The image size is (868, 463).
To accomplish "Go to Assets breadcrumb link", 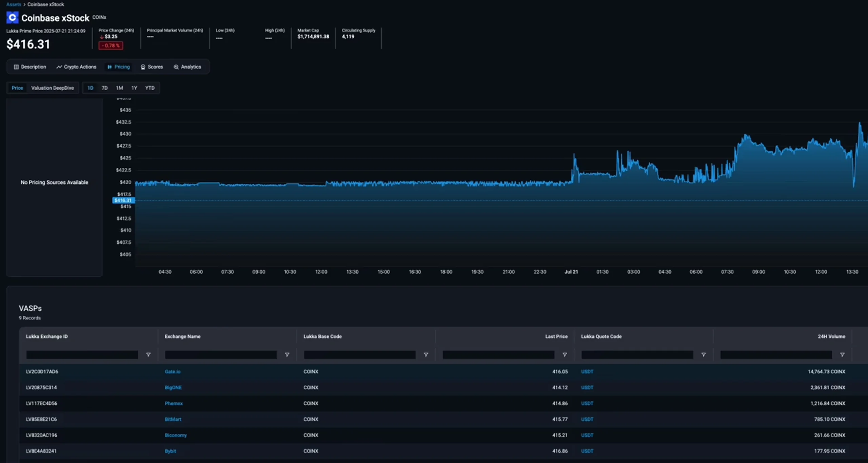I will (14, 4).
